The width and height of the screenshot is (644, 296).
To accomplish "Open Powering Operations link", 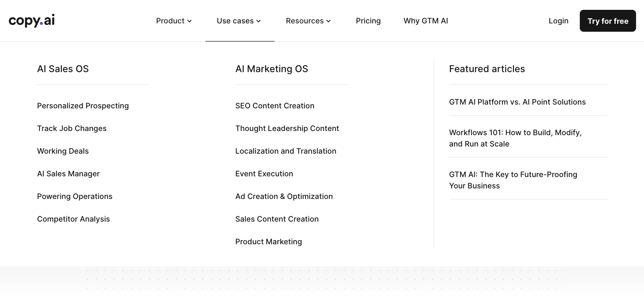I will [75, 196].
